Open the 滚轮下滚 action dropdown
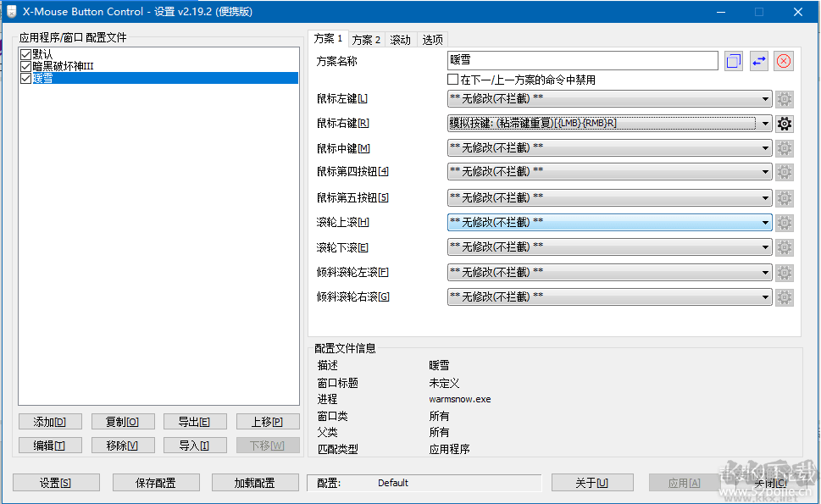The width and height of the screenshot is (821, 504). 767,246
